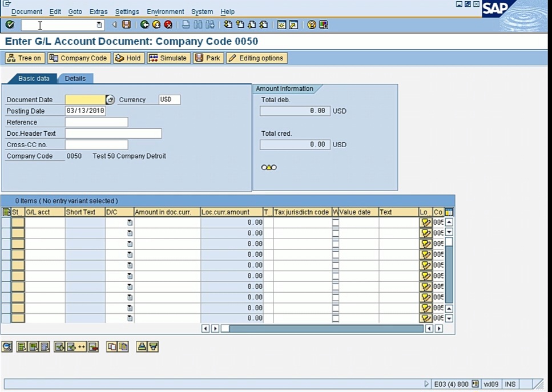Screen dimensions: 552x392
Task: Tick the W checkbox in fourth item row
Action: tap(336, 254)
